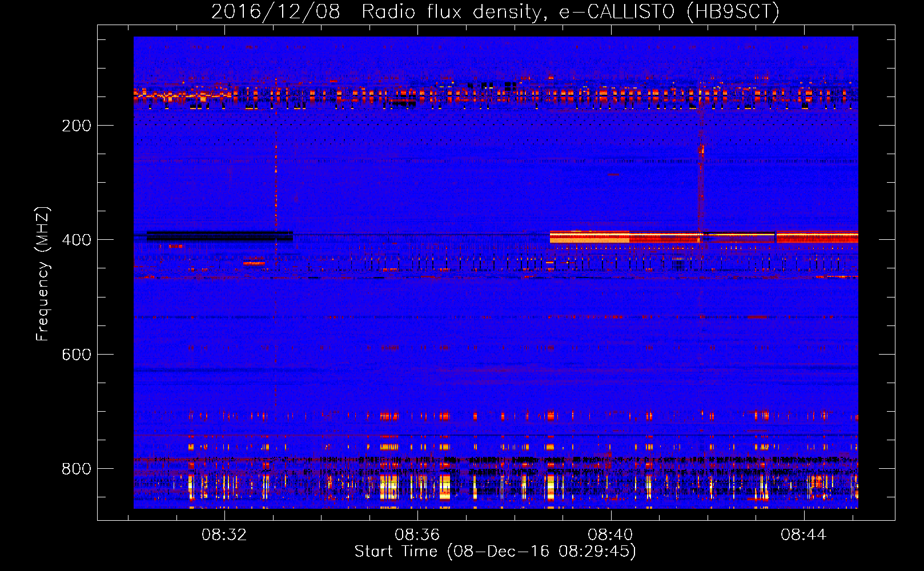Click the '08:40' time tick label
Viewport: 924px width, 571px height.
click(x=610, y=534)
